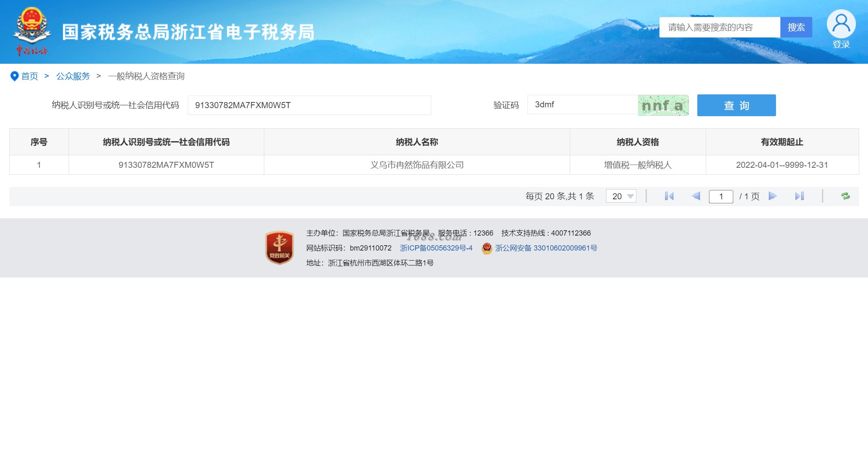
Task: Click the 首页 breadcrumb link
Action: (29, 76)
